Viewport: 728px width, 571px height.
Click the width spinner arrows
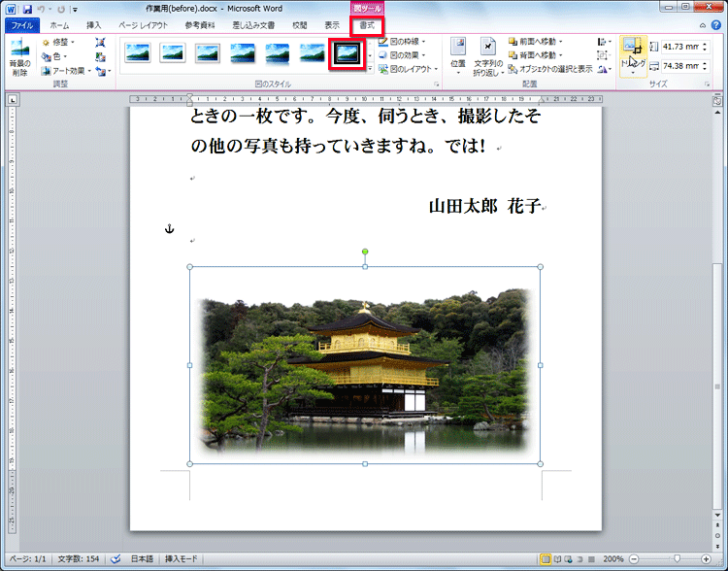[705, 66]
